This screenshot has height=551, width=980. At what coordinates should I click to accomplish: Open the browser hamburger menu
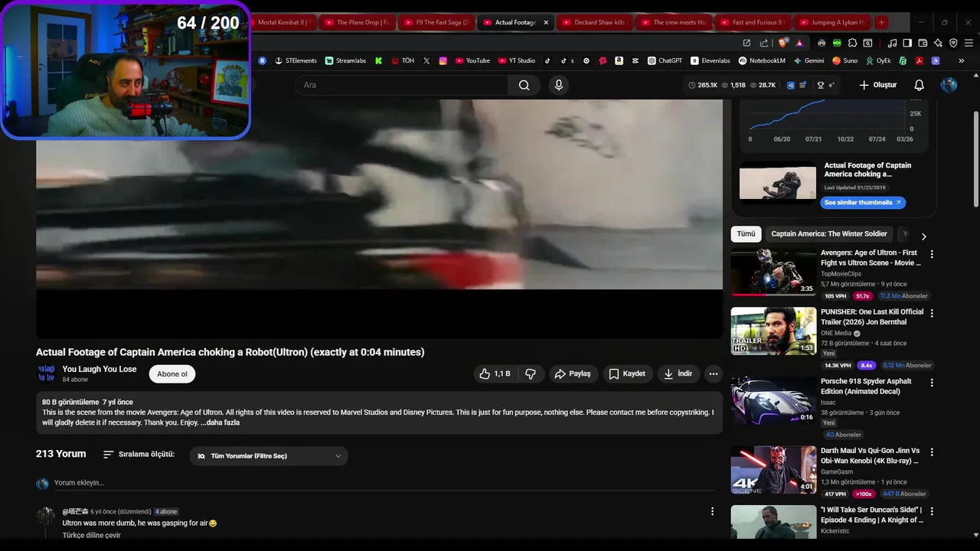(x=969, y=43)
